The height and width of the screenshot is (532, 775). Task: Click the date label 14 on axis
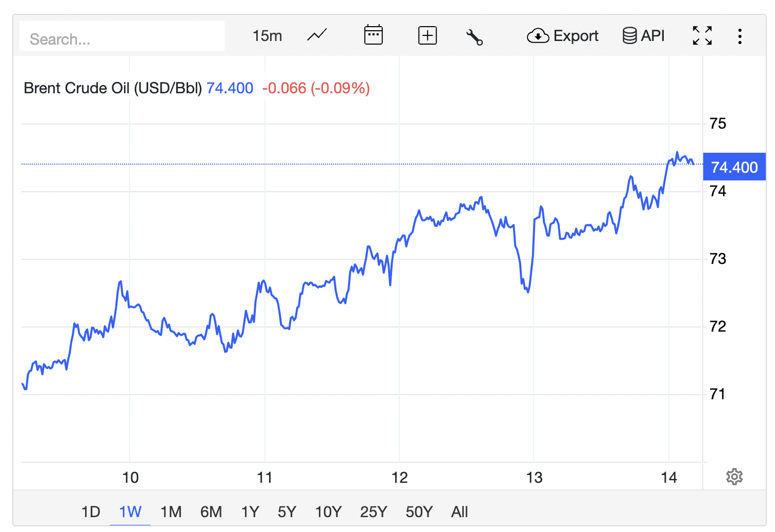pyautogui.click(x=669, y=478)
